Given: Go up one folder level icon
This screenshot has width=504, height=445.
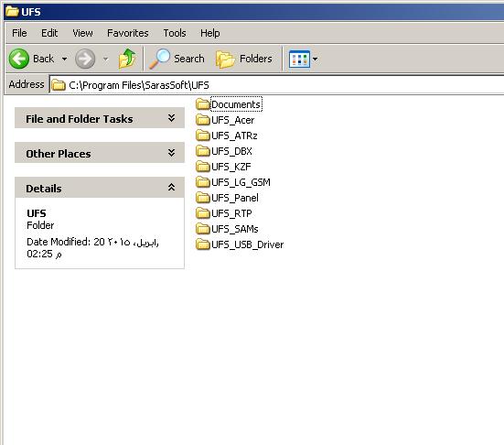Looking at the screenshot, I should [127, 59].
